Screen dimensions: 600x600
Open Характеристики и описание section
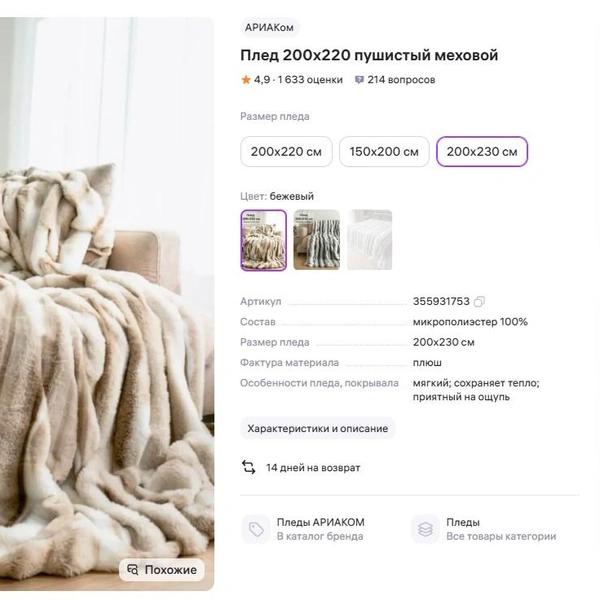[x=318, y=428]
